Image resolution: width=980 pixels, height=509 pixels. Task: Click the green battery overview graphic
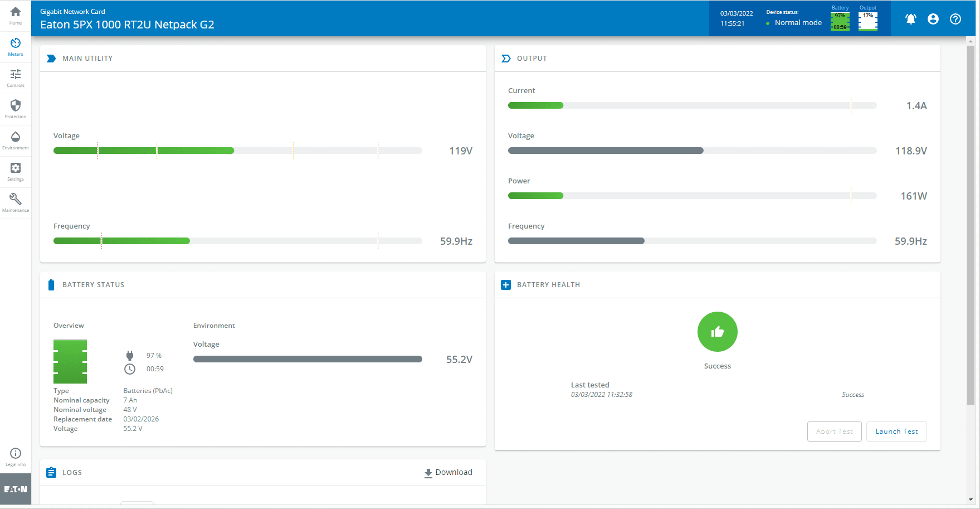click(70, 361)
